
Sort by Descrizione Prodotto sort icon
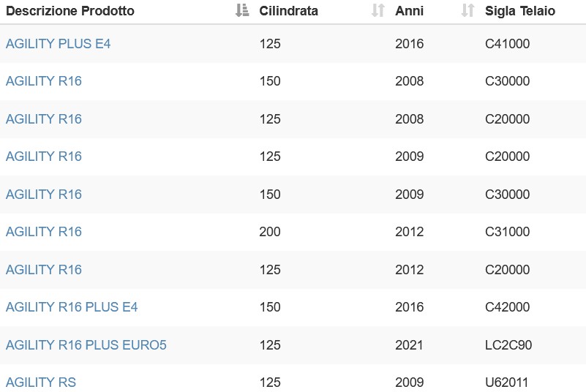click(242, 10)
